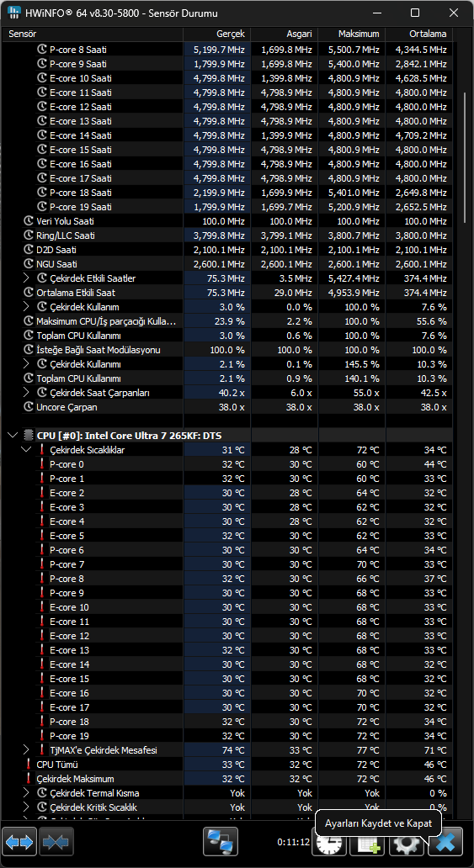The width and height of the screenshot is (474, 868).
Task: Click the 140.1 % maximum total CPU usage value
Action: click(363, 378)
